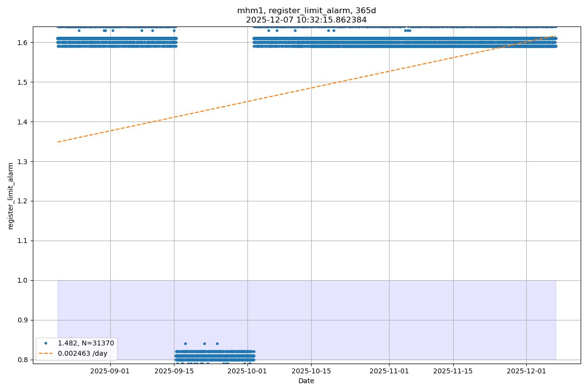Click the plot title "mhm1, register_limit_alarm, 365d"
This screenshot has width=588, height=392.
[306, 11]
